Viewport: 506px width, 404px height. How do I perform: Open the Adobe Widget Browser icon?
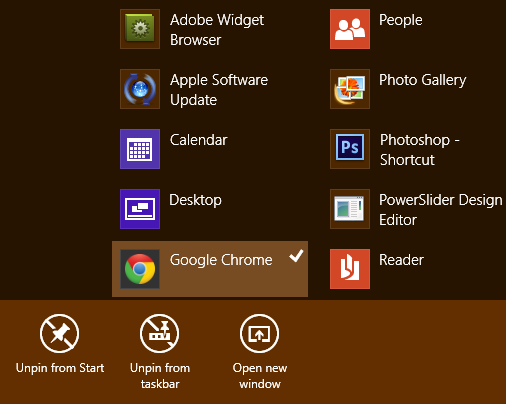pyautogui.click(x=140, y=29)
